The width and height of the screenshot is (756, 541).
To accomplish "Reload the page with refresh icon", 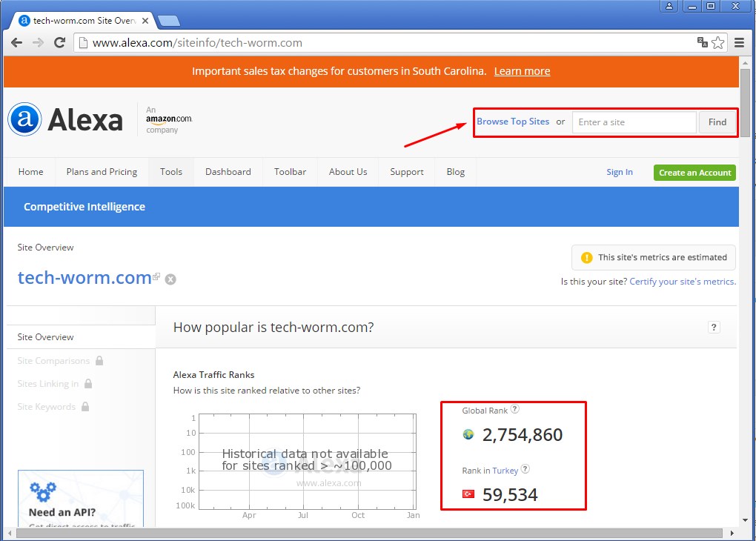I will [x=60, y=43].
